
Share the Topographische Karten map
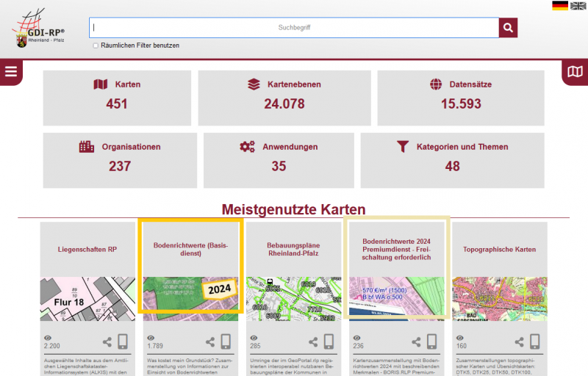coord(520,341)
